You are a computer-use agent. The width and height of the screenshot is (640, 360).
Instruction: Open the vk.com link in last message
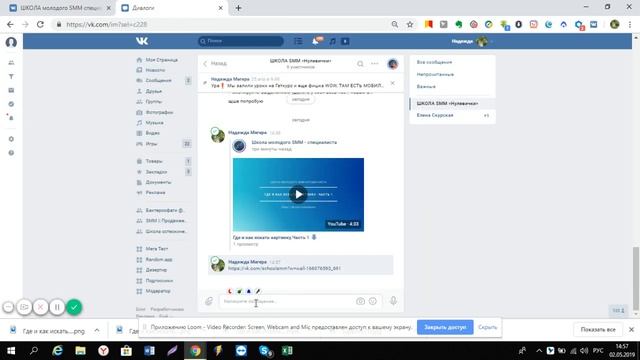tap(284, 268)
